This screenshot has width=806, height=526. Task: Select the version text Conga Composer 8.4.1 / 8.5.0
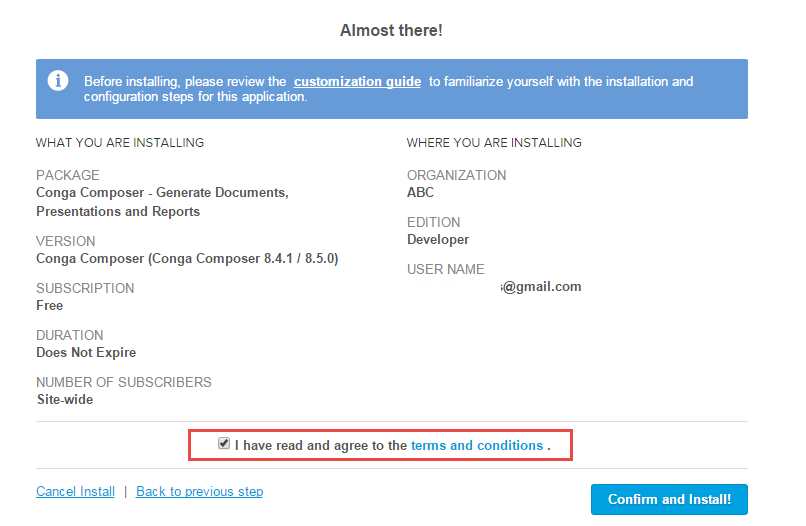(187, 258)
